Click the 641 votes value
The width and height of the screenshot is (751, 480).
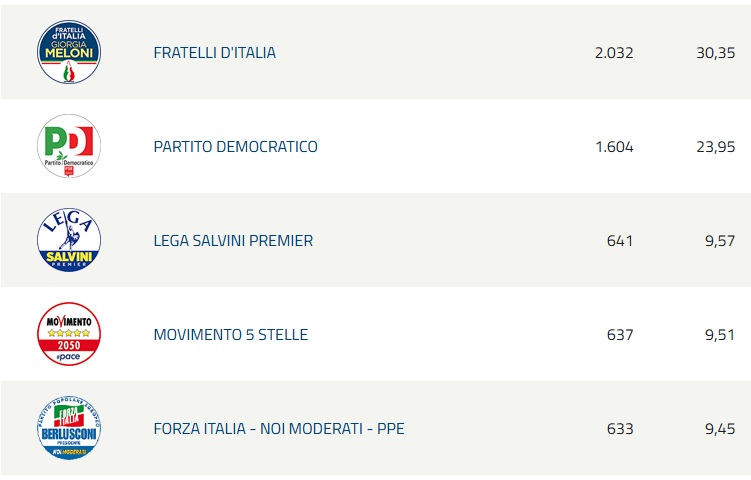(x=620, y=241)
